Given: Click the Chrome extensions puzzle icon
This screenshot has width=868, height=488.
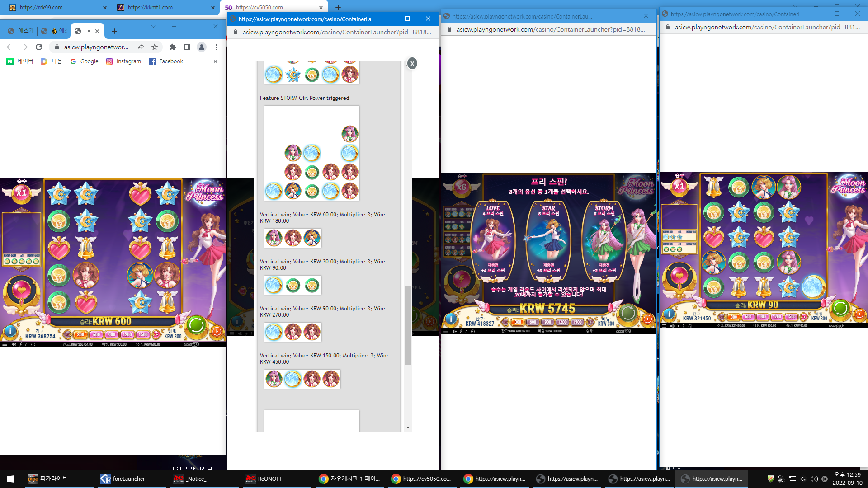Looking at the screenshot, I should tap(172, 47).
